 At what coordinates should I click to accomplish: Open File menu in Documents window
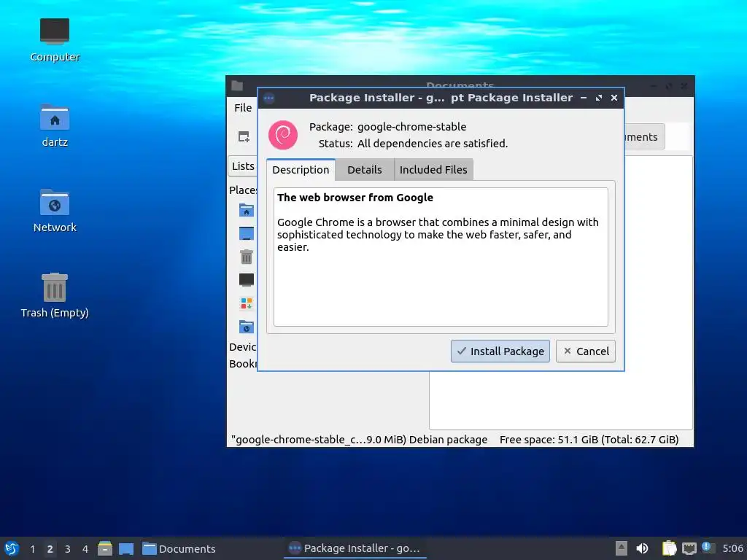243,108
